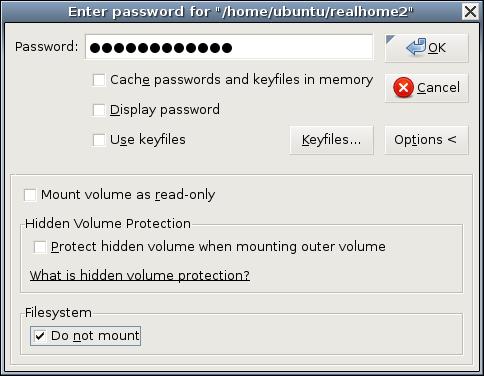Screen dimensions: 484x376
Task: Collapse the Options < section
Action: [x=426, y=140]
